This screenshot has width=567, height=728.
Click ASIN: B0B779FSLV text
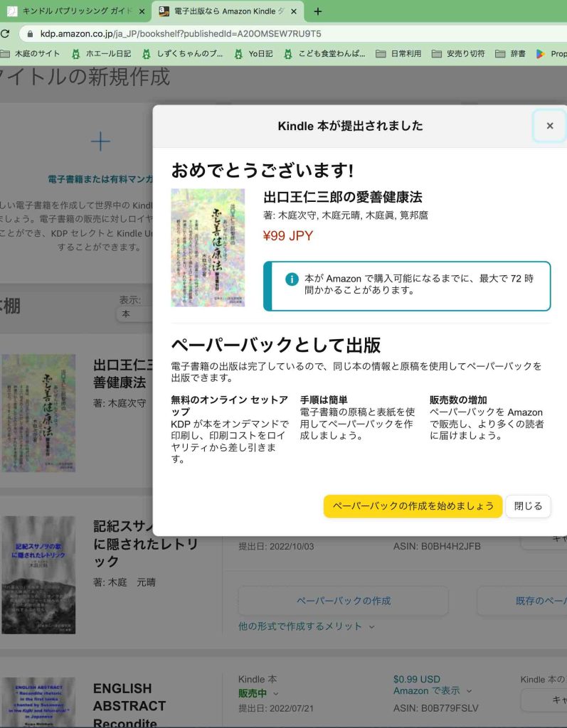[436, 709]
